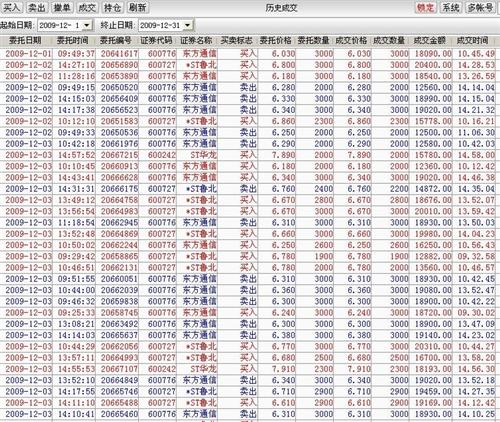
Task: Sort by 成交价格 column header
Action: tap(351, 41)
